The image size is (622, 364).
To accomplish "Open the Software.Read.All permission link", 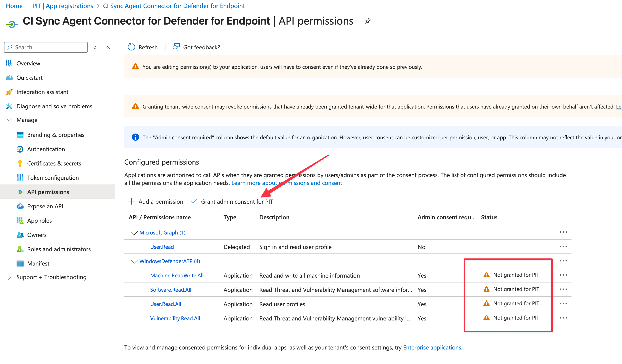I will [171, 290].
